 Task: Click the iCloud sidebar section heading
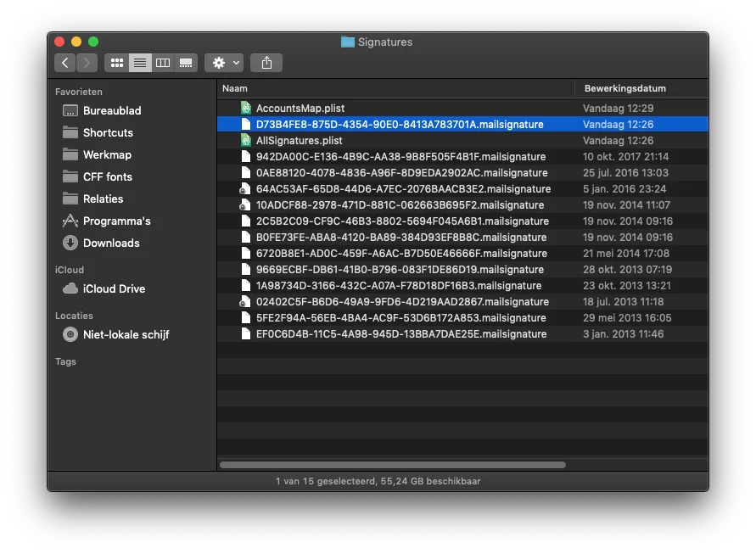point(70,270)
